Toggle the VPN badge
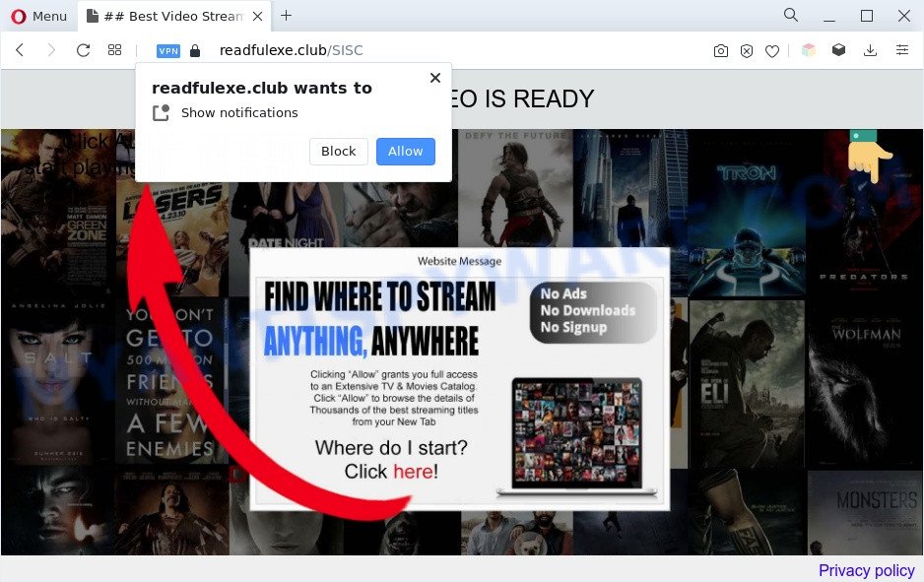 [x=167, y=51]
